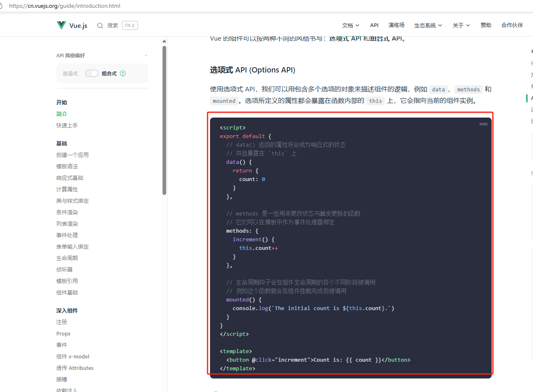Click the 选项式 API (Options API) heading
Screen dimensions: 533x392
[253, 70]
